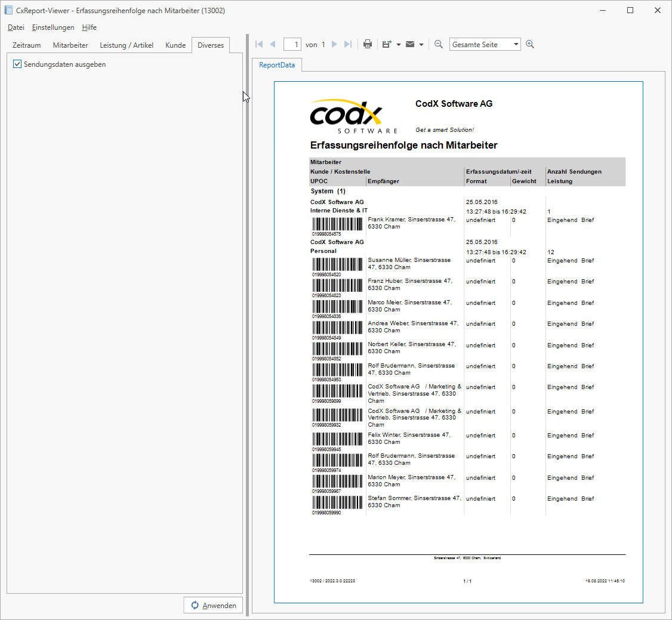Select the ReportData tab

276,64
